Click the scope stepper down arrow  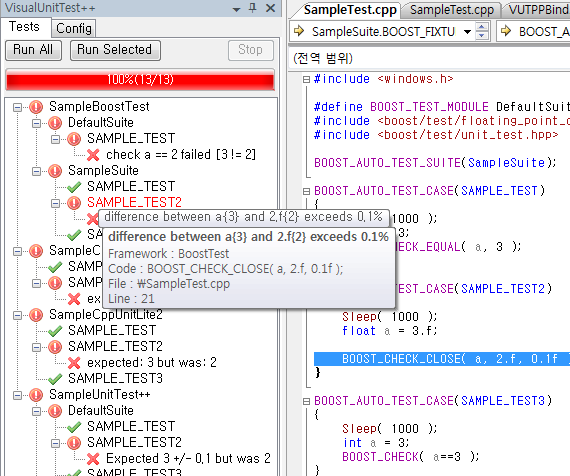482,36
